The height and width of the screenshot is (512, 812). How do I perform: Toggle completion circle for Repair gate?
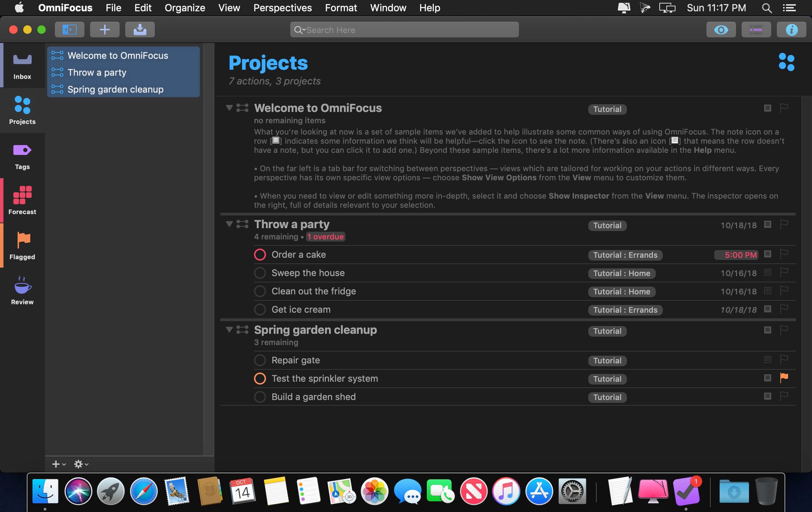pyautogui.click(x=259, y=360)
